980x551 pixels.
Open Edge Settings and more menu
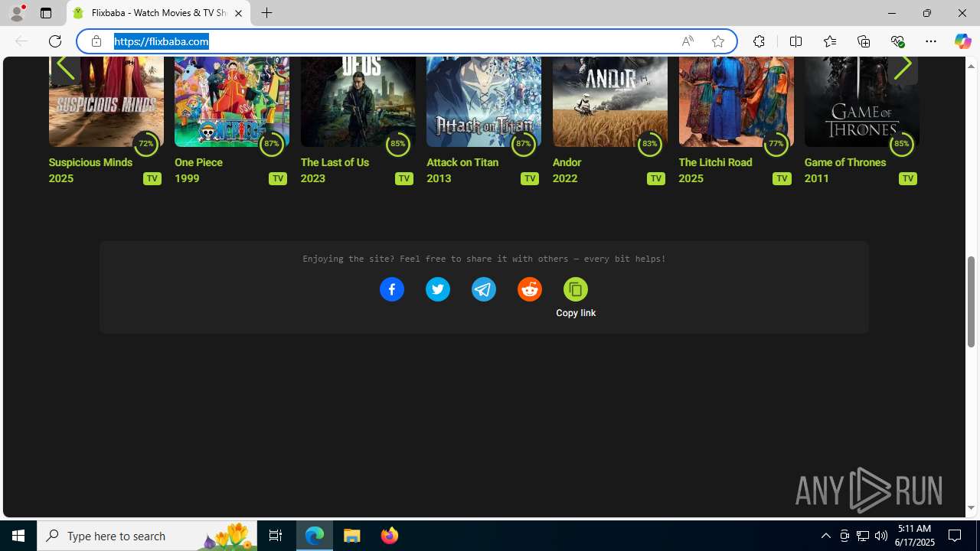click(x=931, y=41)
